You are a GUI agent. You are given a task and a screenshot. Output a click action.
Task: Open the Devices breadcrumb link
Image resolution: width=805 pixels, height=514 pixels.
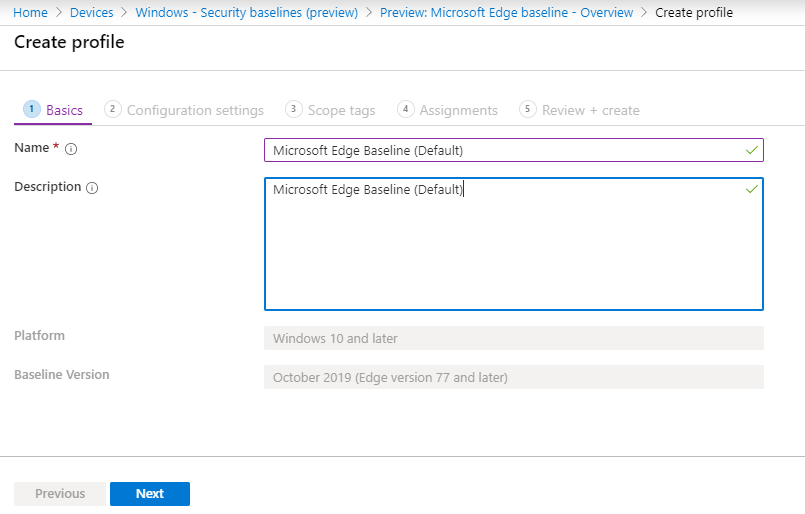point(91,12)
